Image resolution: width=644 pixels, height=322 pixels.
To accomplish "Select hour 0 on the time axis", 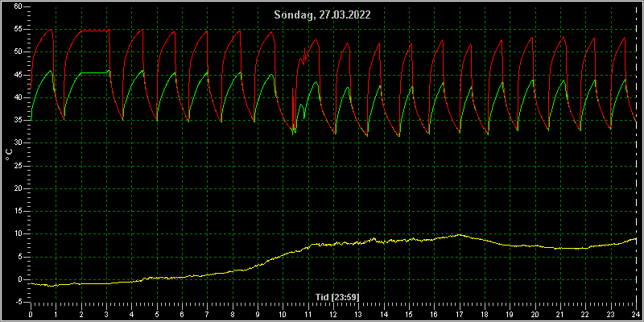I will click(31, 313).
